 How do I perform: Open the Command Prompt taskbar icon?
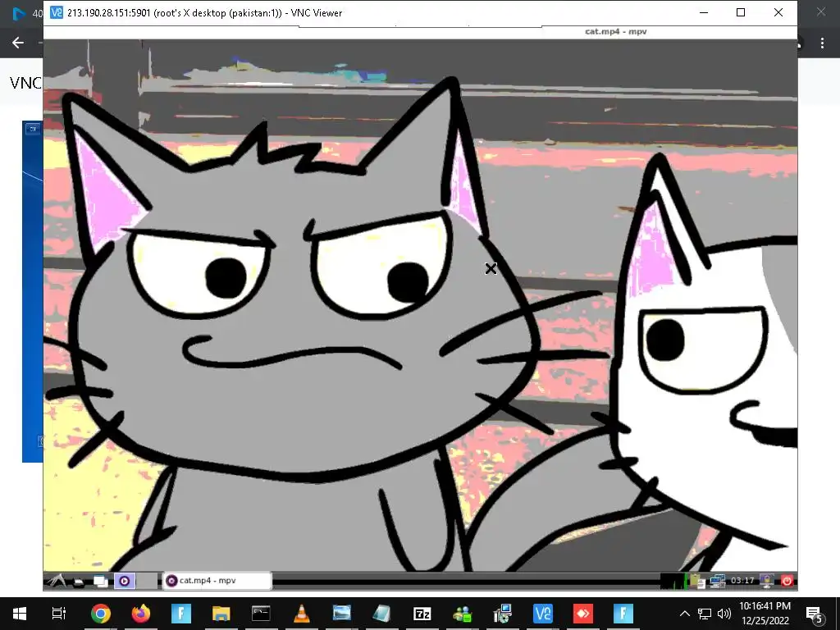pyautogui.click(x=262, y=614)
